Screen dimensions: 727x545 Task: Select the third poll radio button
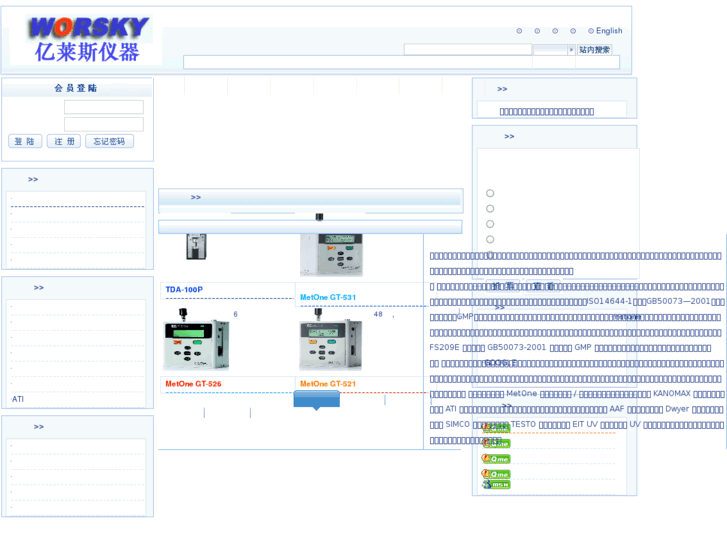click(x=490, y=224)
